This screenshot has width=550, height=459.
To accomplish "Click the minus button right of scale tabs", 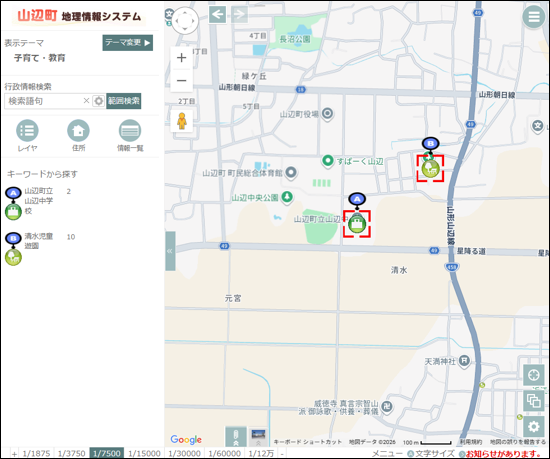I will coord(282,454).
